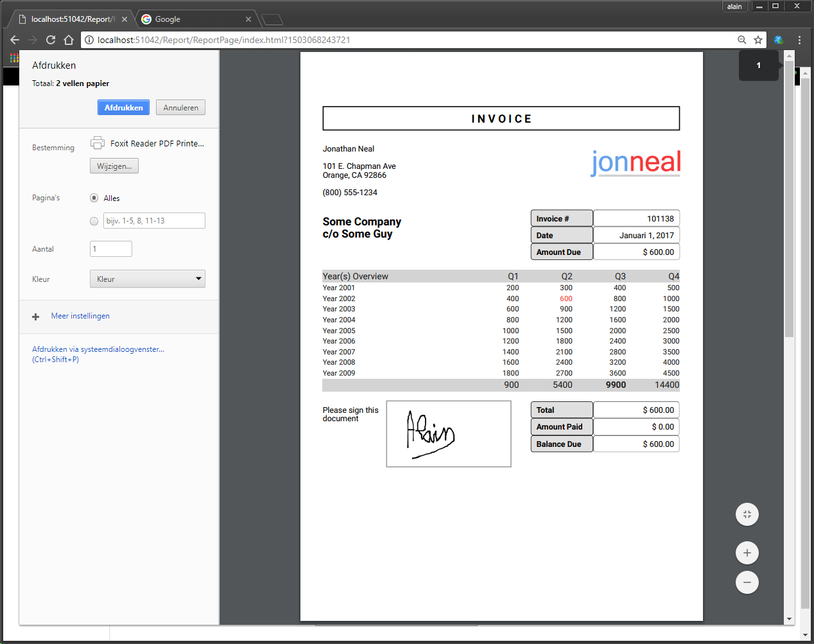Click the blue Afdrukken button
Screen dimensions: 814x644
[123, 108]
